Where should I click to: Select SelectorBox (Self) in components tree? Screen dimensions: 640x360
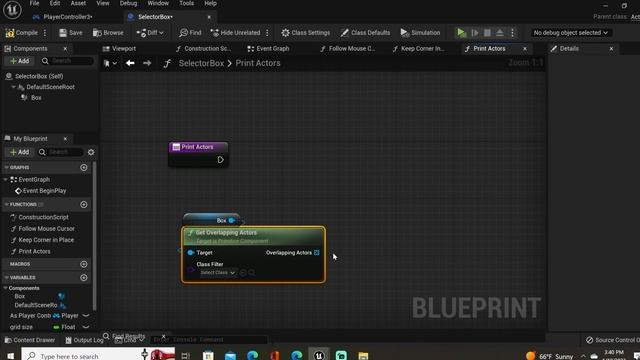[x=39, y=76]
